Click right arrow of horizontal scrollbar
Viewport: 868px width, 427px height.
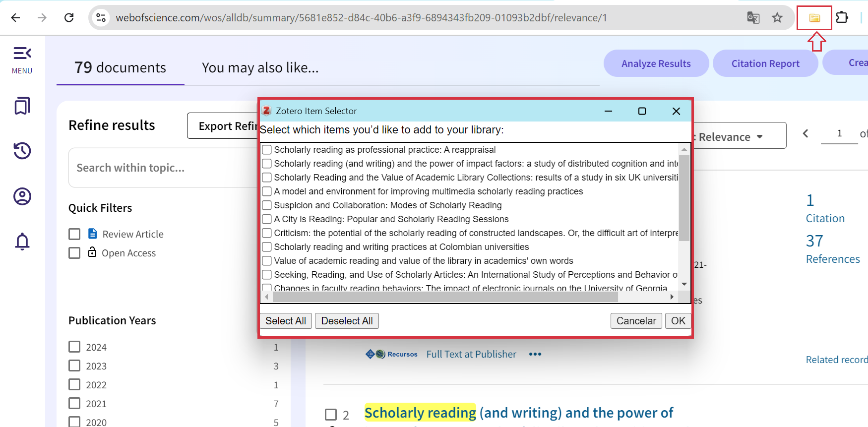point(672,297)
